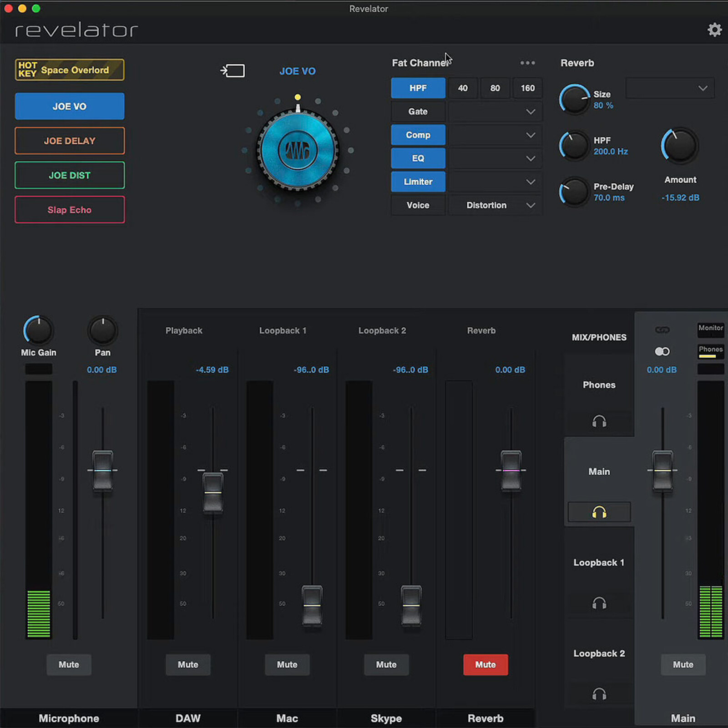The image size is (728, 728).
Task: Open the Reverb type dropdown
Action: [670, 88]
